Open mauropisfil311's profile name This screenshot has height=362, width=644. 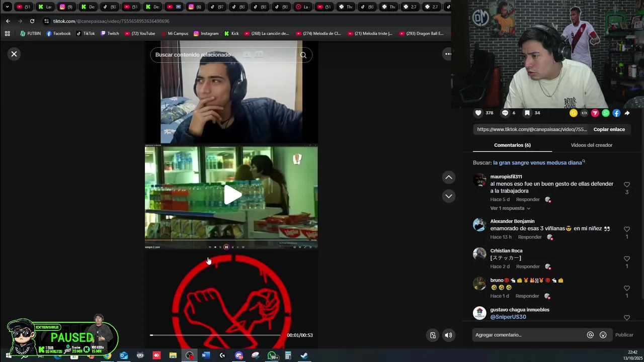506,176
